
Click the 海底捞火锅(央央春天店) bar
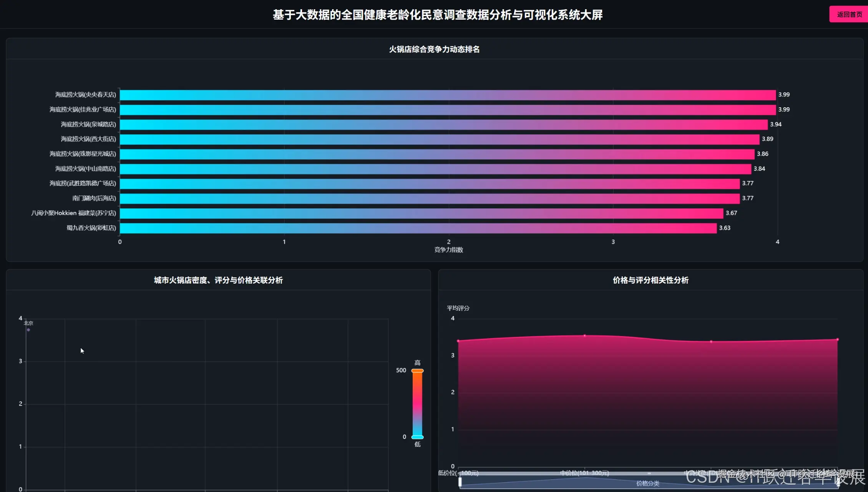click(x=448, y=95)
